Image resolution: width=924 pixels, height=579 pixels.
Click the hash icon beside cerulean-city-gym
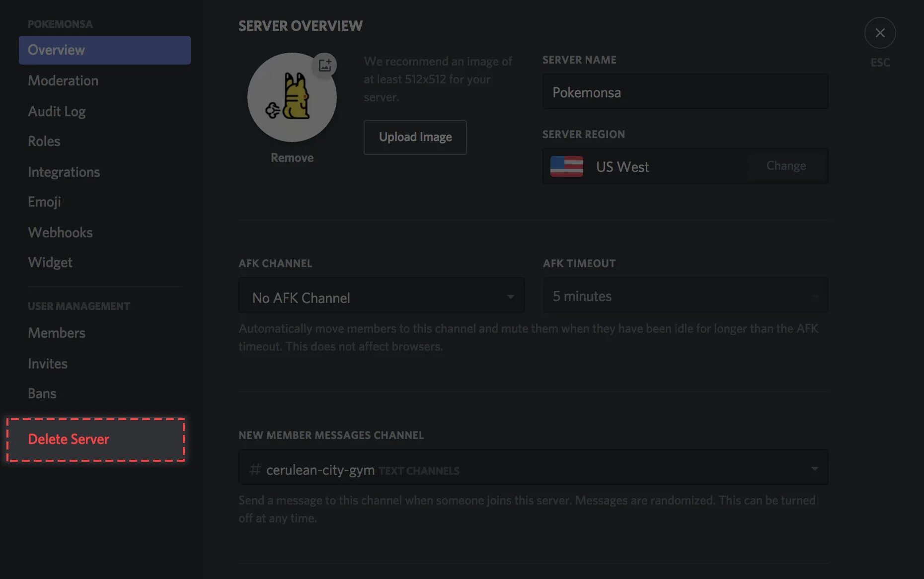(x=255, y=469)
